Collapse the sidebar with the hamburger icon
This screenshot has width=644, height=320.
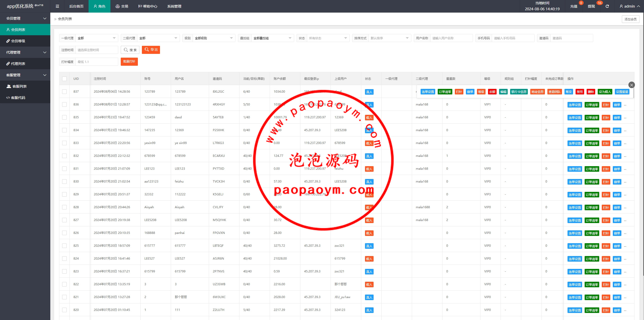point(57,6)
